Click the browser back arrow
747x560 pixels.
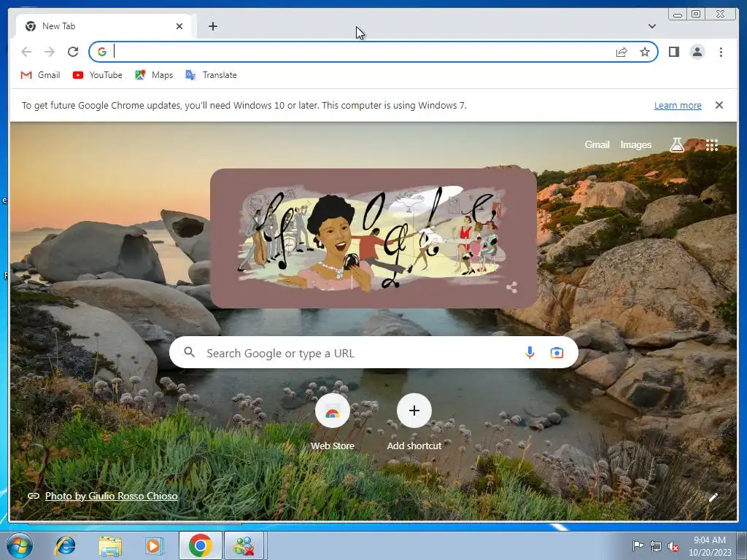[26, 52]
